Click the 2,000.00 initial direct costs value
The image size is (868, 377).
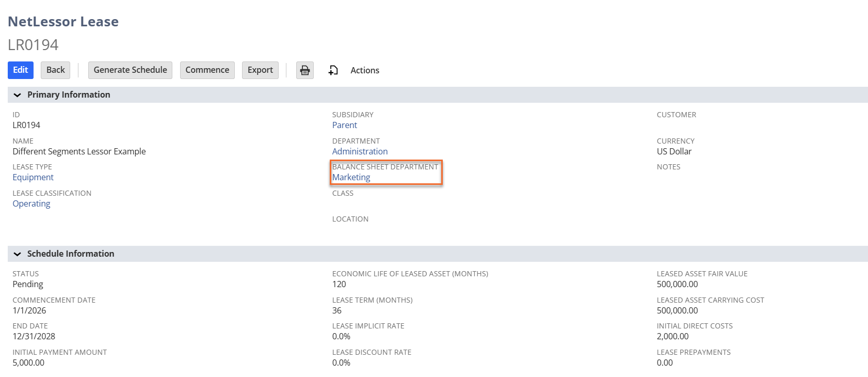click(x=672, y=337)
